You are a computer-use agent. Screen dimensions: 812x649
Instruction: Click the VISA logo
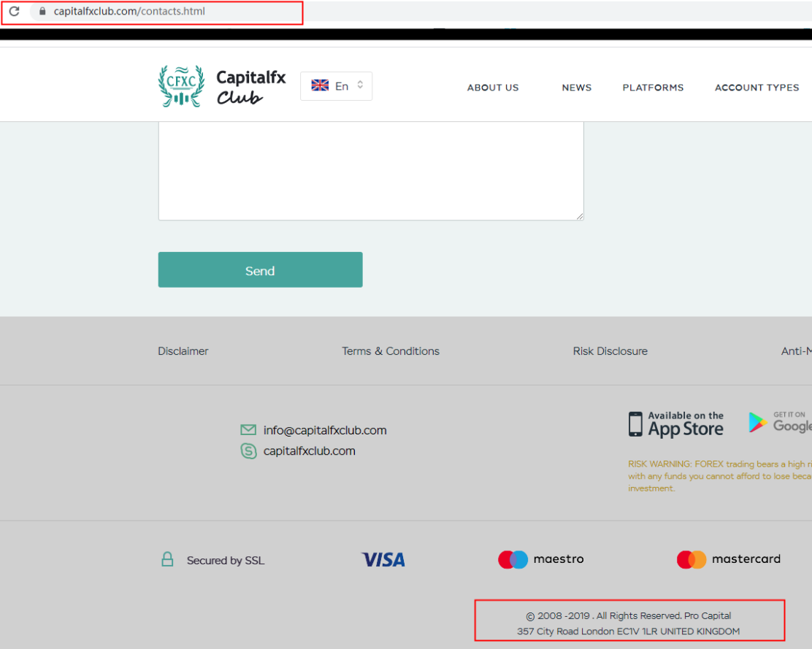pos(383,559)
